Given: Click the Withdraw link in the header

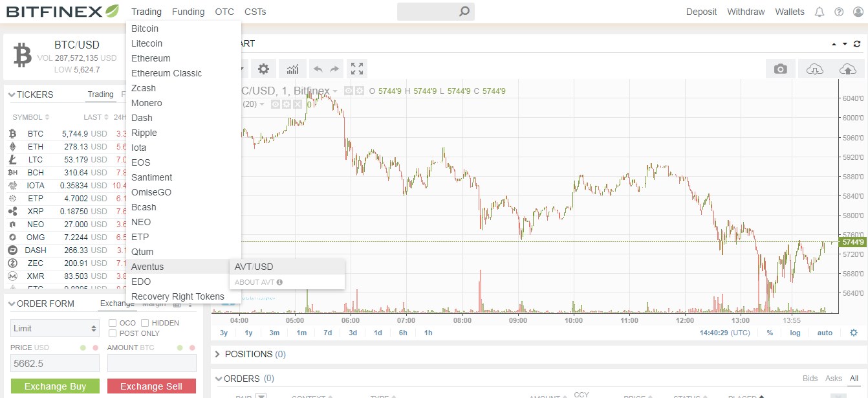Looking at the screenshot, I should click(745, 11).
